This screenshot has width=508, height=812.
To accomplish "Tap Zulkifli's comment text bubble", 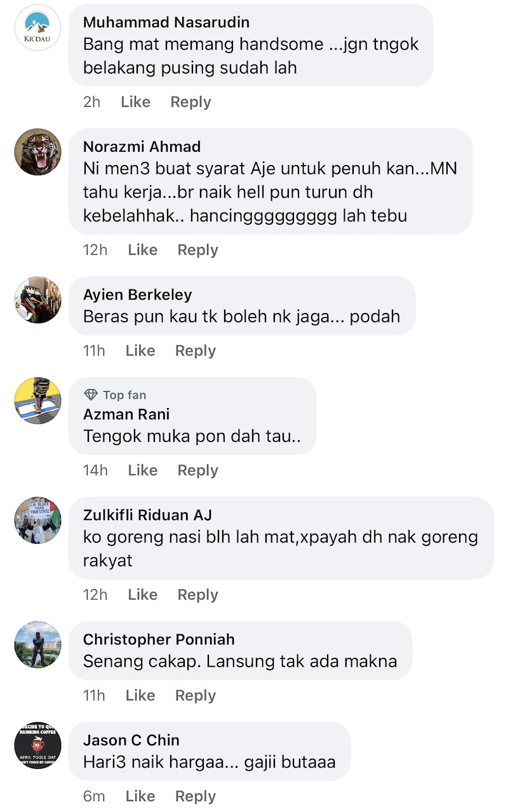I will [x=281, y=538].
